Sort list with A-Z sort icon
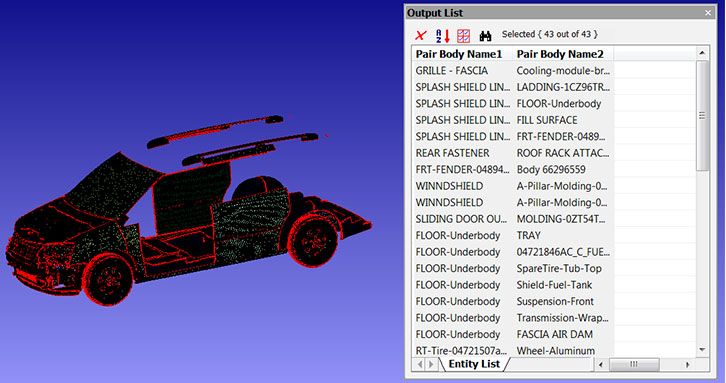Screen dimensions: 726x383 coord(443,36)
